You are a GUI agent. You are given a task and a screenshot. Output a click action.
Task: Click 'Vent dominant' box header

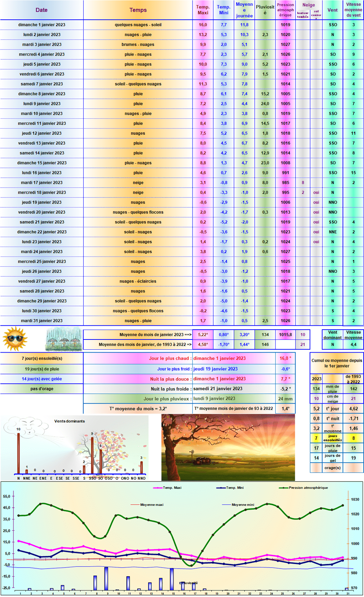(x=333, y=335)
